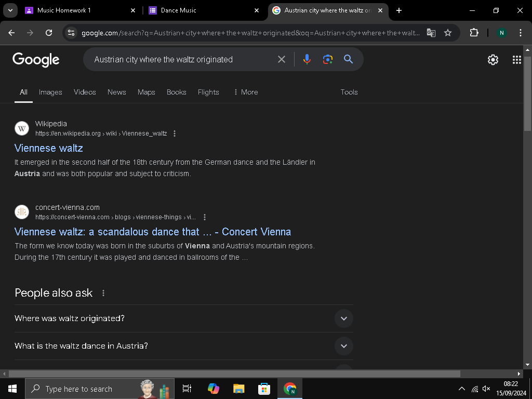Open the tab search dropdown
The width and height of the screenshot is (532, 399).
click(10, 10)
